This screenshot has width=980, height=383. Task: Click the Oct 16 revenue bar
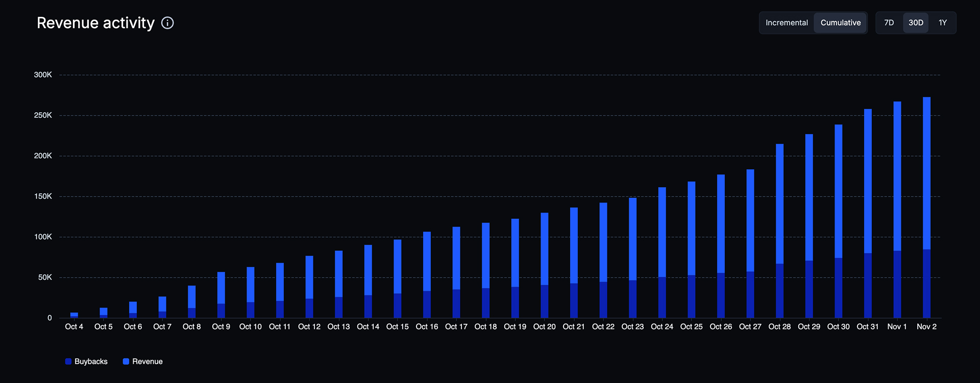point(427,261)
